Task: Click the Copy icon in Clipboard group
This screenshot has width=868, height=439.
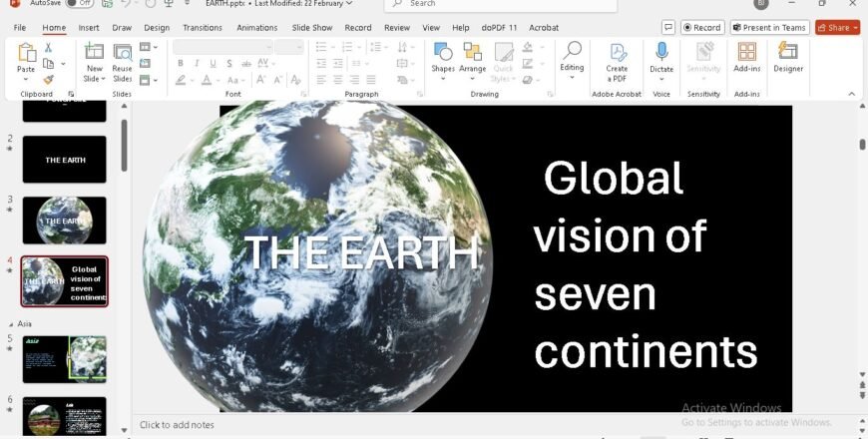Action: 48,64
